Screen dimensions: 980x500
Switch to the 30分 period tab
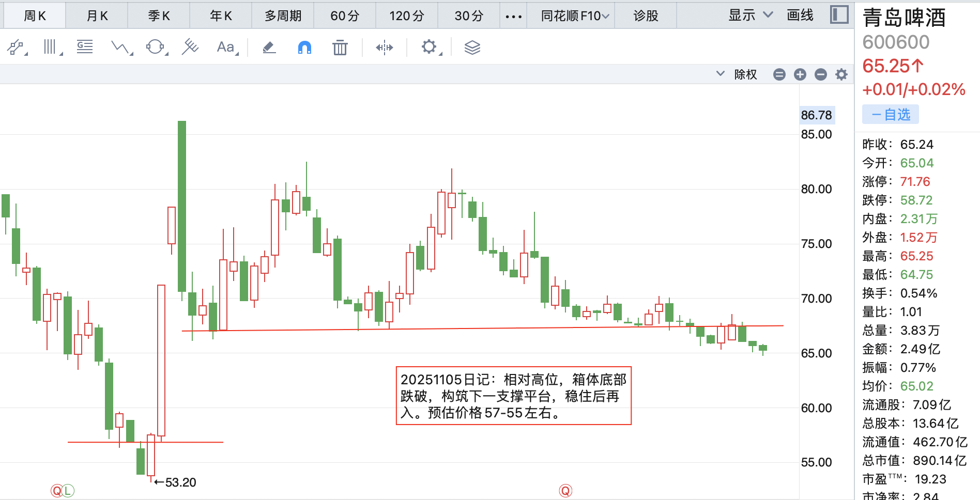469,16
